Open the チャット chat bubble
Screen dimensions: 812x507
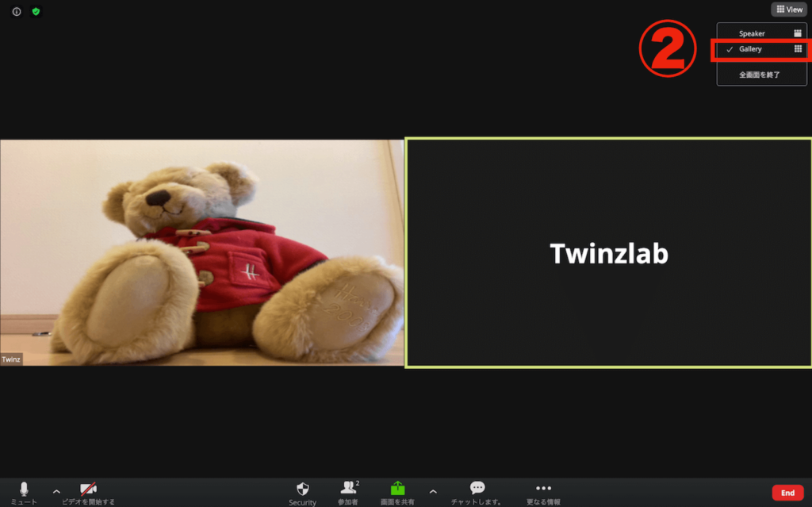click(477, 490)
